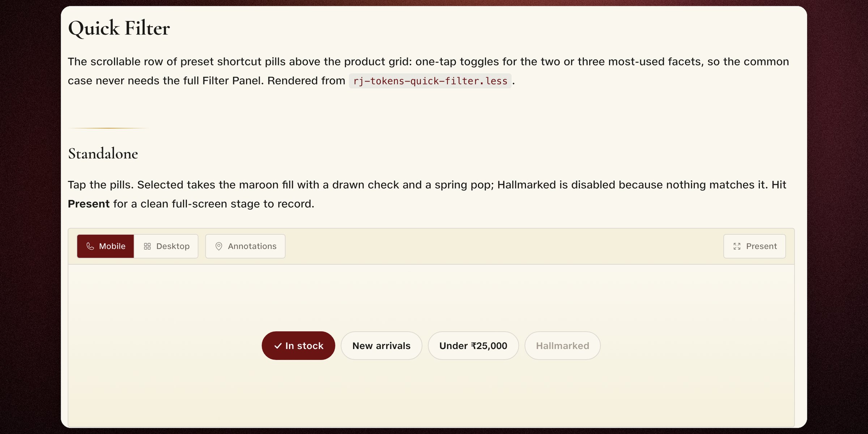
Task: Click the location pin icon beside Annotations
Action: coord(219,246)
